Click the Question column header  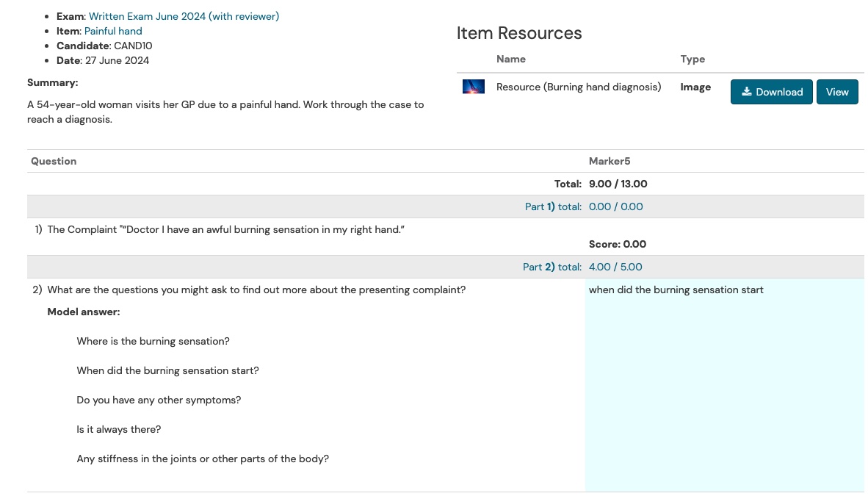pos(54,161)
